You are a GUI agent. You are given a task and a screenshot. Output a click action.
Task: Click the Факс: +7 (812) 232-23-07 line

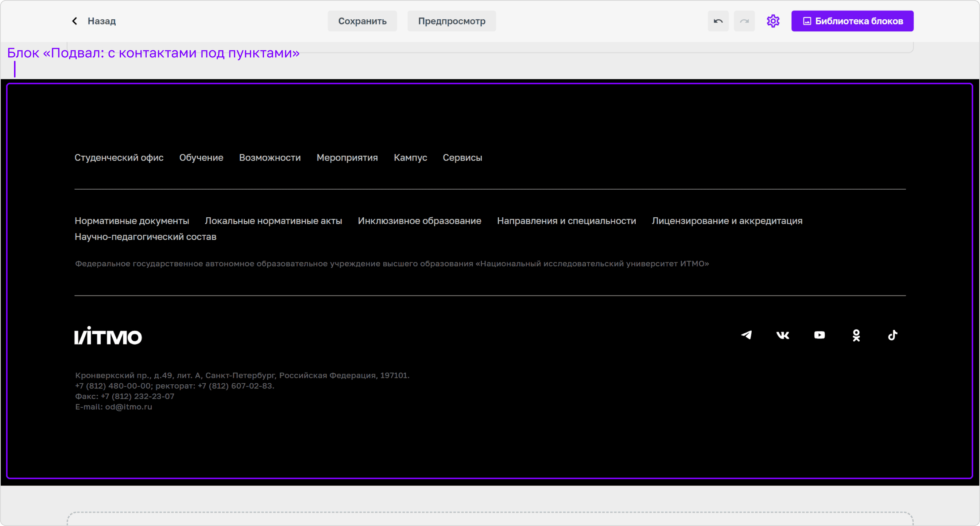125,396
